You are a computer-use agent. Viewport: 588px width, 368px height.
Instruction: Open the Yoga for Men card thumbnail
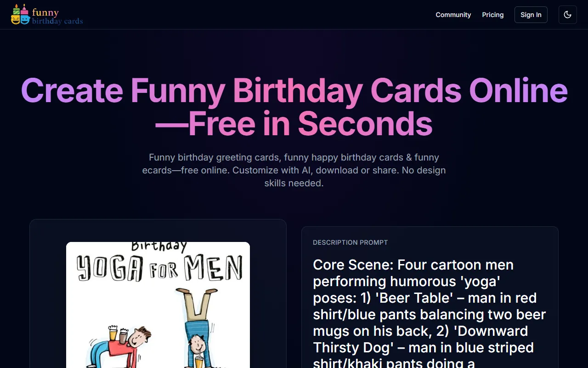click(x=158, y=305)
